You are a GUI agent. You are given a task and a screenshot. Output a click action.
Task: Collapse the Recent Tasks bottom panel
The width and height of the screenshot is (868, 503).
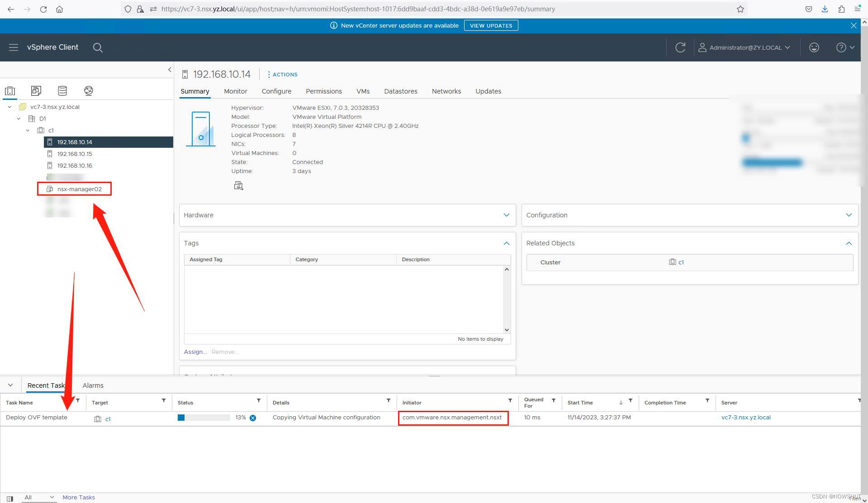click(10, 385)
